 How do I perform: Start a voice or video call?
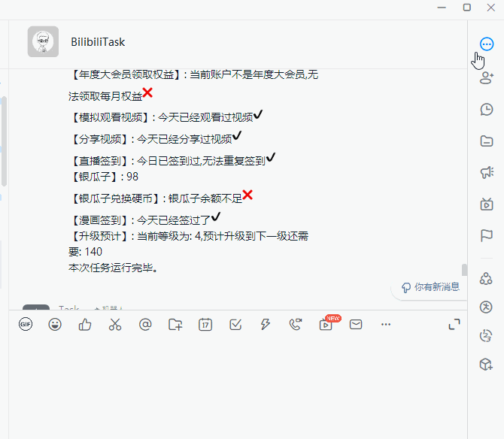pyautogui.click(x=296, y=324)
